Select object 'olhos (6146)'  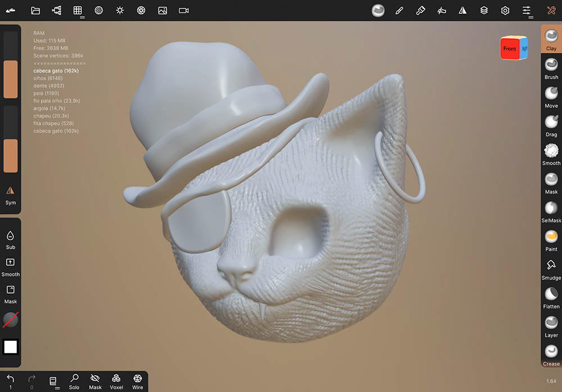48,78
